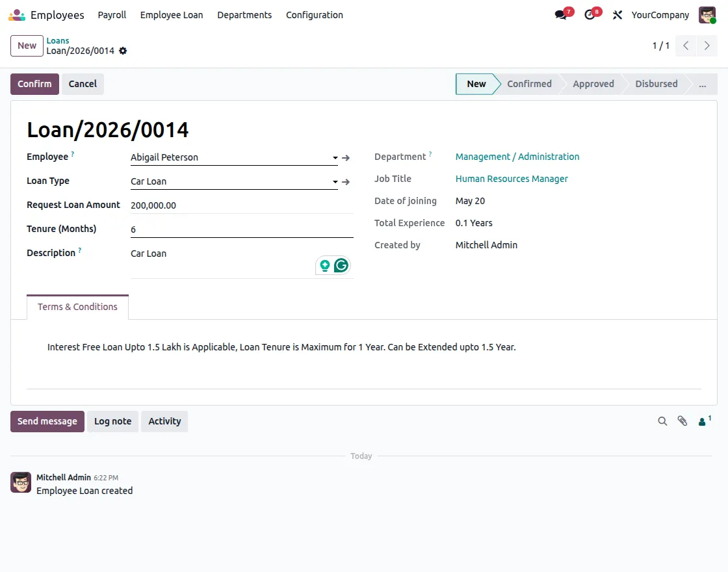The width and height of the screenshot is (728, 572).
Task: Click the green lightbulb suggestion icon
Action: 325,265
